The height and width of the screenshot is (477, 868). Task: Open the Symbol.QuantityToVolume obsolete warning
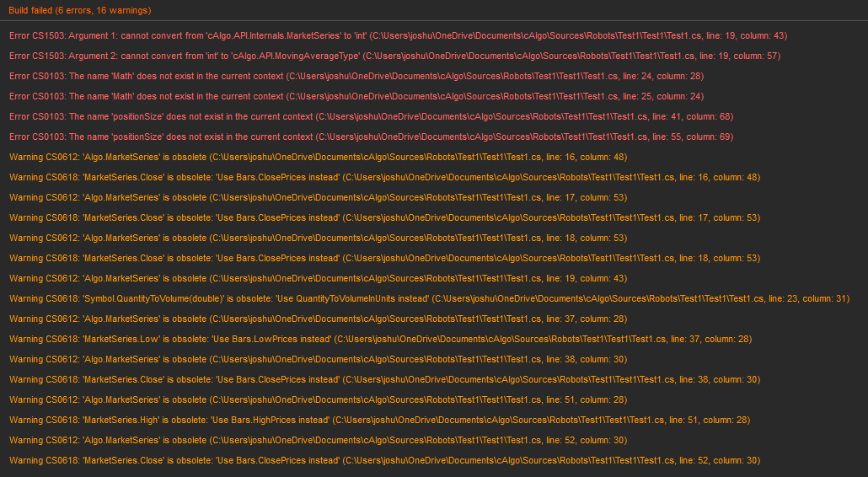[429, 298]
